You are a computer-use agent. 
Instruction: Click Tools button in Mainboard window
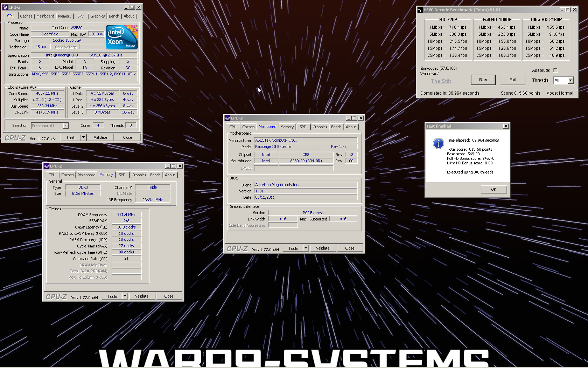293,248
